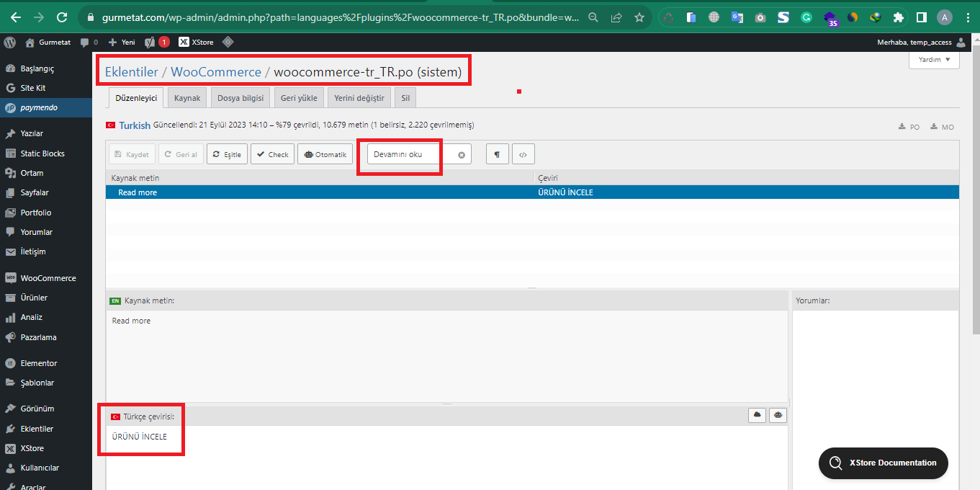The image size is (980, 490).
Task: Bookmark this page with the star icon
Action: [639, 17]
